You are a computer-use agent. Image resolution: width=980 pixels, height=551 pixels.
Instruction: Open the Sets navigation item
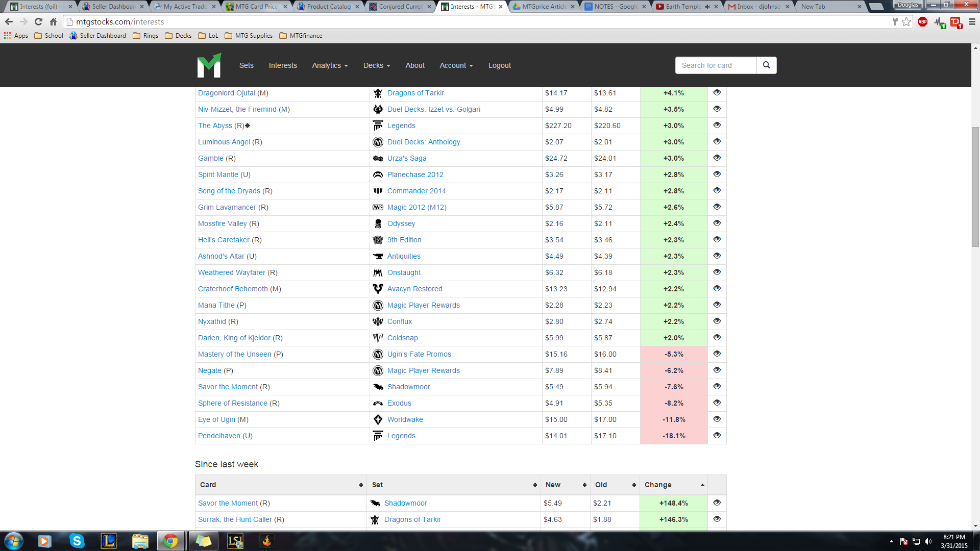(x=246, y=65)
